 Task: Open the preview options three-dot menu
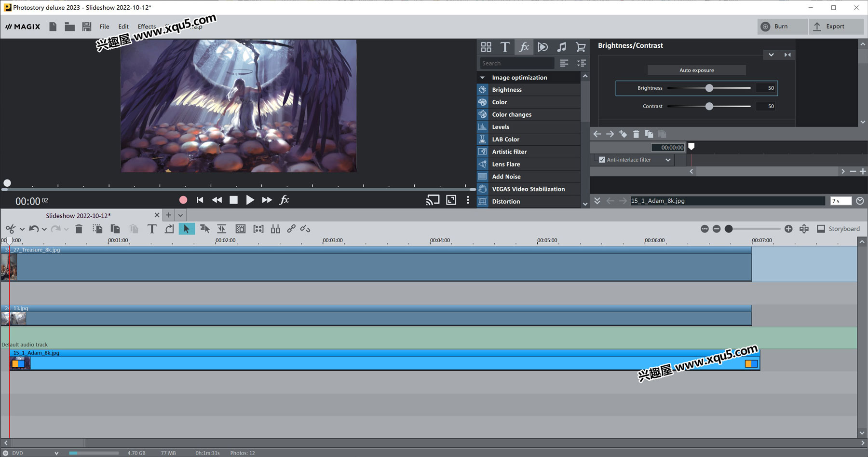point(468,200)
